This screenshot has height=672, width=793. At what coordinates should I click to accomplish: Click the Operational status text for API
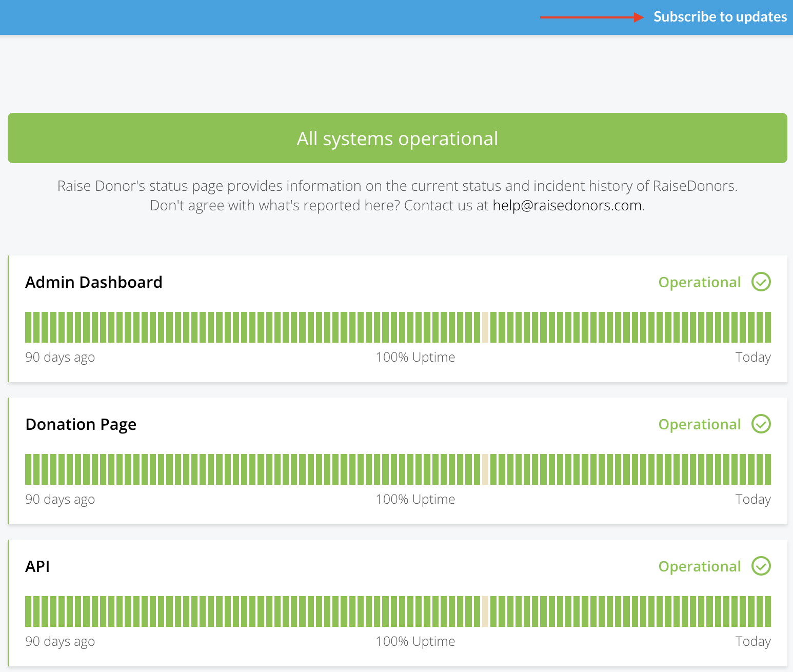[x=700, y=566]
